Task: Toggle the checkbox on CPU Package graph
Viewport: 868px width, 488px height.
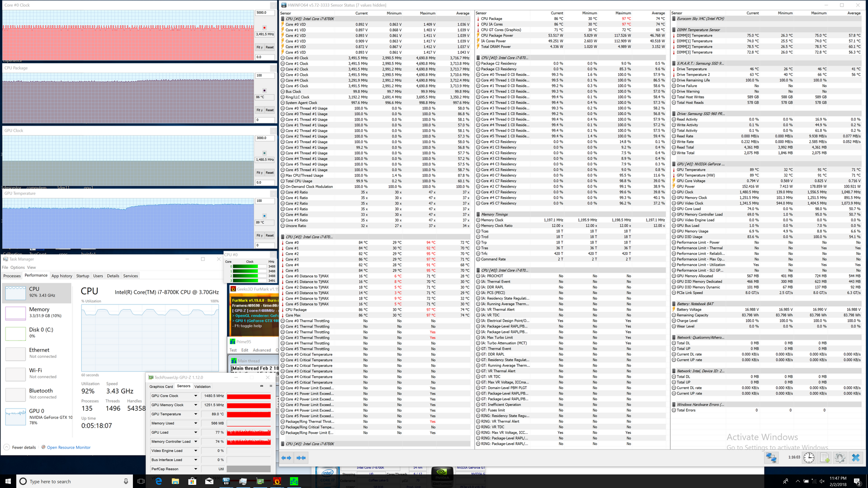Action: 264,90
